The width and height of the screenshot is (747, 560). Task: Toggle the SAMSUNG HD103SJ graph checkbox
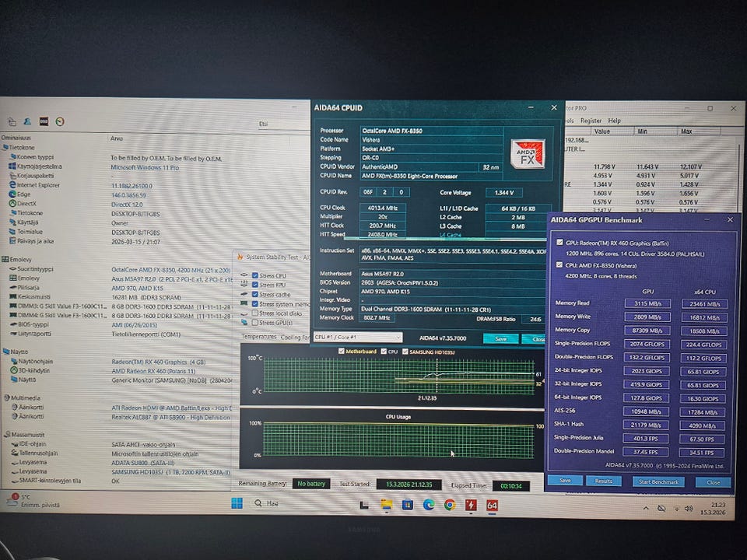[x=405, y=352]
